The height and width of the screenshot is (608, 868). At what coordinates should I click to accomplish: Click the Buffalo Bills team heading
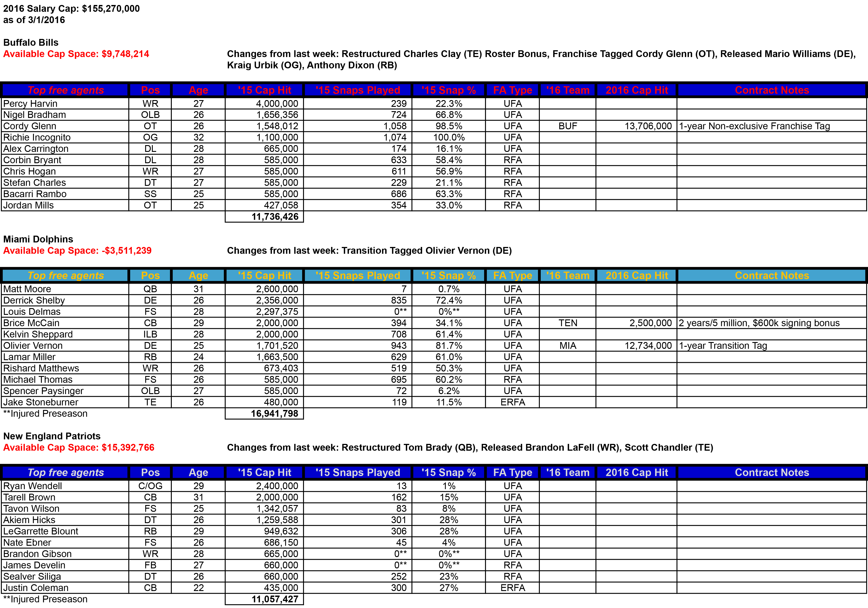(x=31, y=43)
